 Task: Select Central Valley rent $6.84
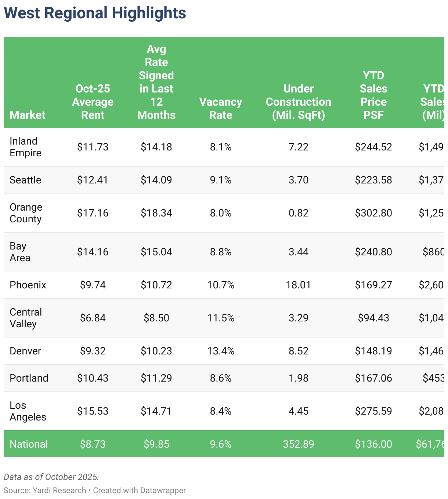(93, 318)
